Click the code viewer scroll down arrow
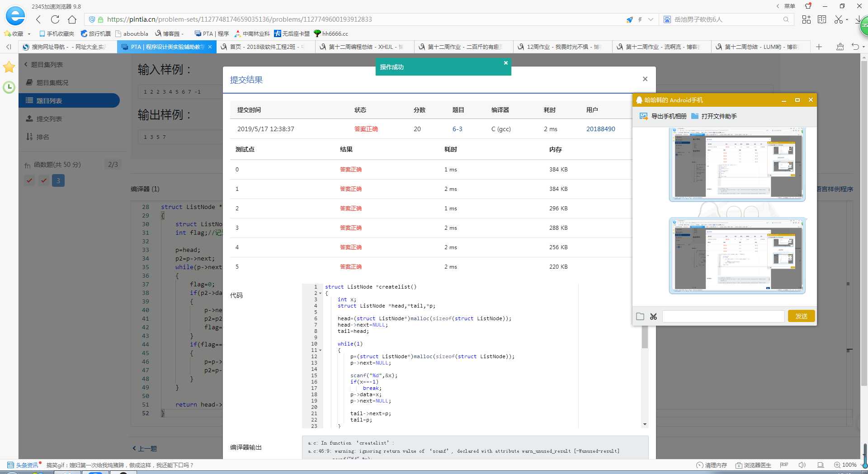The height and width of the screenshot is (474, 868). pos(645,424)
